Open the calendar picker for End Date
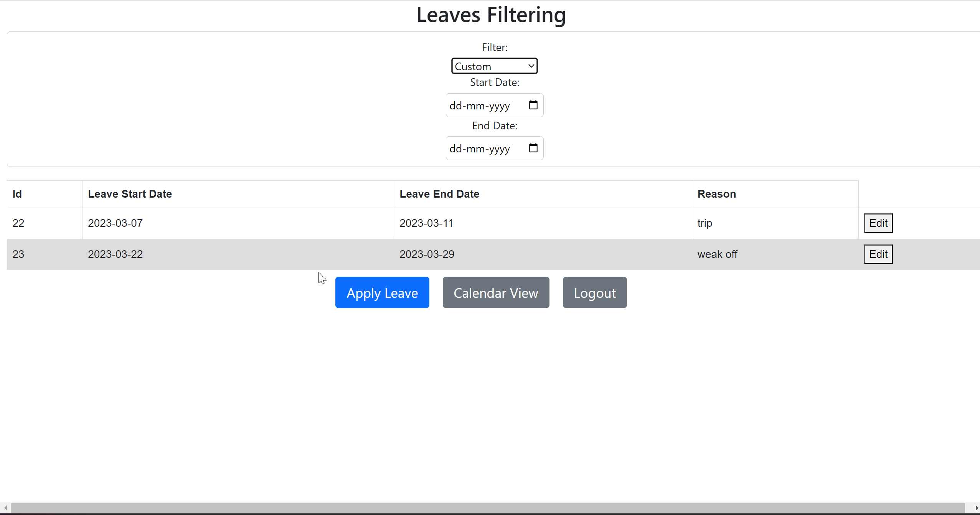Screen dimensions: 980x515 [x=533, y=148]
